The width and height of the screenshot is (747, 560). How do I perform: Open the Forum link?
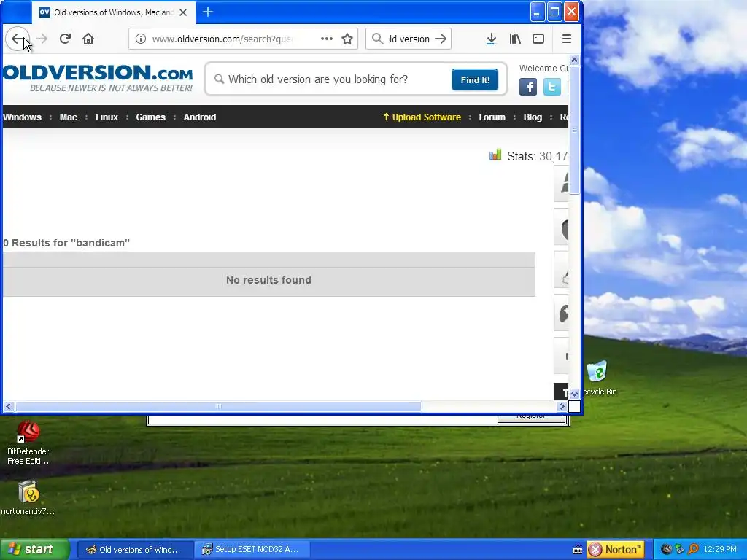point(492,117)
